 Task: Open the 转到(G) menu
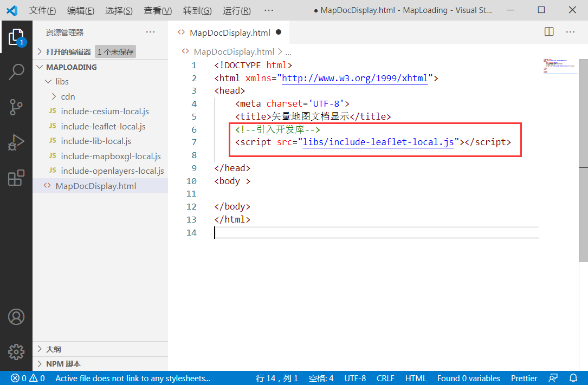coord(197,10)
